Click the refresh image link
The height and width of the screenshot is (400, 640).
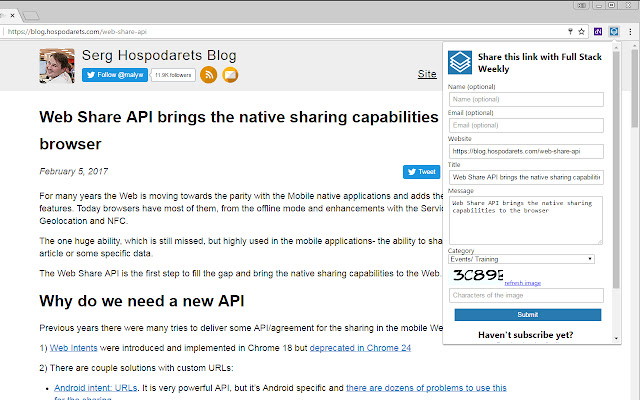(x=525, y=283)
